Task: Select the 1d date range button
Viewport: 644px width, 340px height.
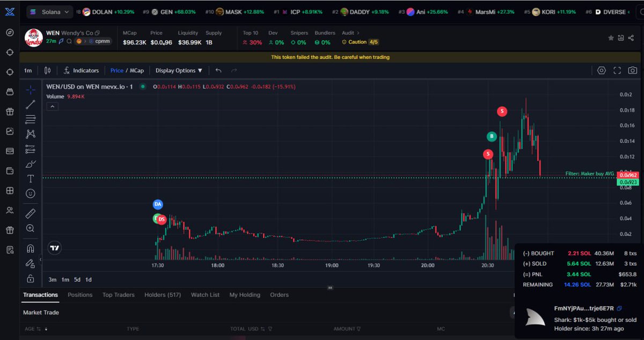Action: point(89,279)
